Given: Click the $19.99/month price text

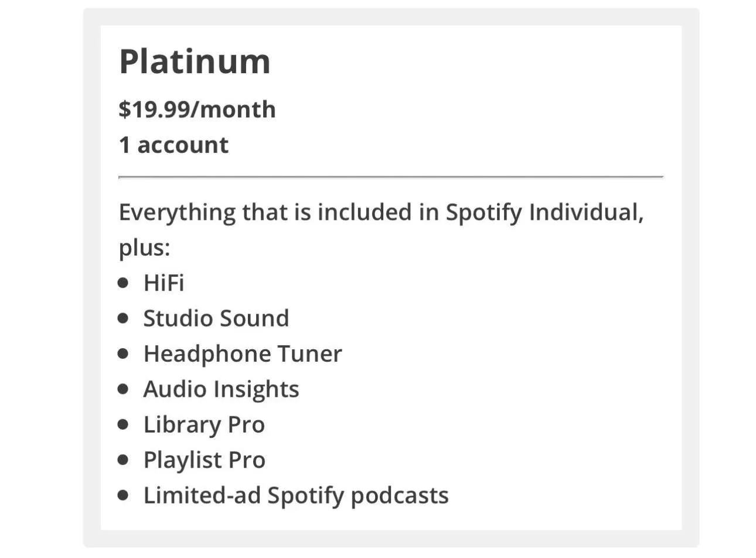Looking at the screenshot, I should (x=197, y=110).
